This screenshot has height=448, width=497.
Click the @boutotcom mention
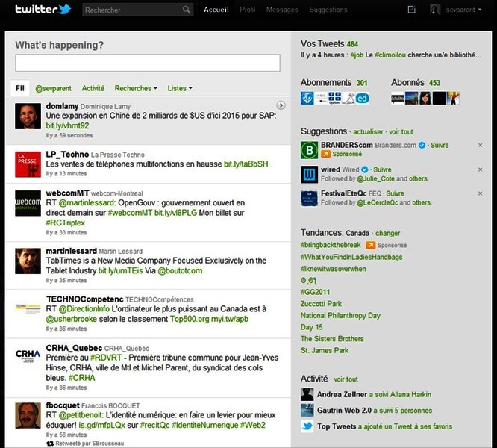[x=180, y=271]
